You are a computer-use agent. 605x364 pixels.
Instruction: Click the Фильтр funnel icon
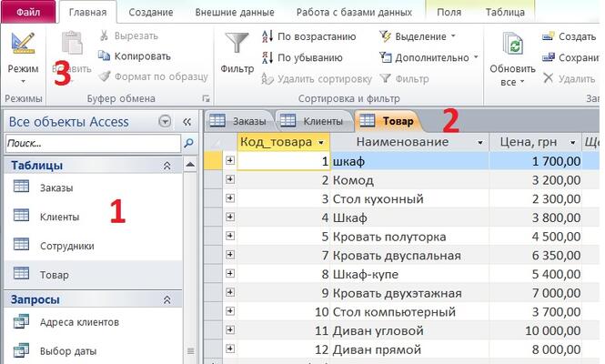(237, 45)
